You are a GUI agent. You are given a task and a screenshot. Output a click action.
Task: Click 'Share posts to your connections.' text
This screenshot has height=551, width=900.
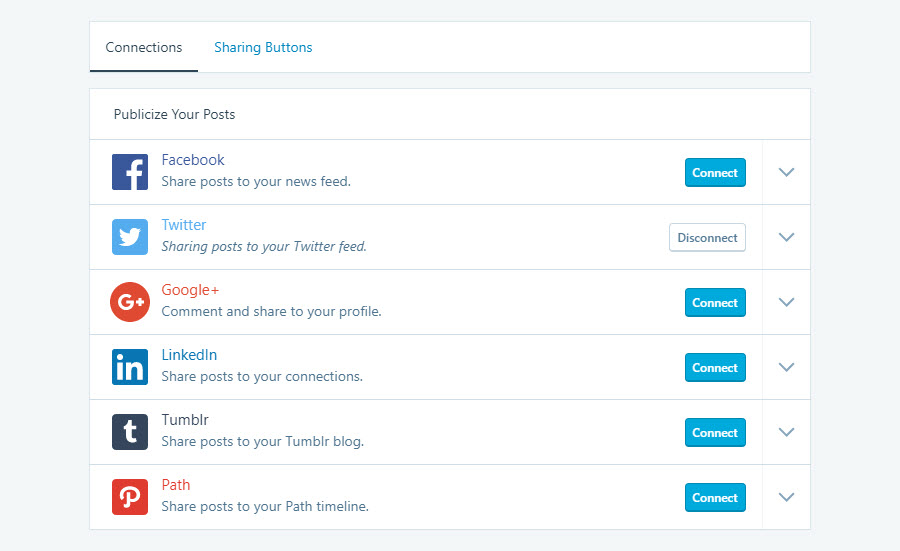pyautogui.click(x=262, y=377)
